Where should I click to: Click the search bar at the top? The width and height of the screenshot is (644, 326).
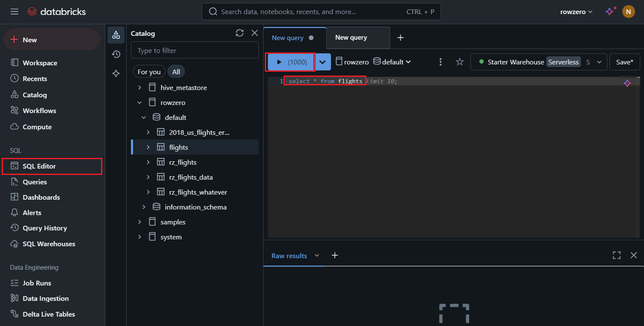pos(321,12)
